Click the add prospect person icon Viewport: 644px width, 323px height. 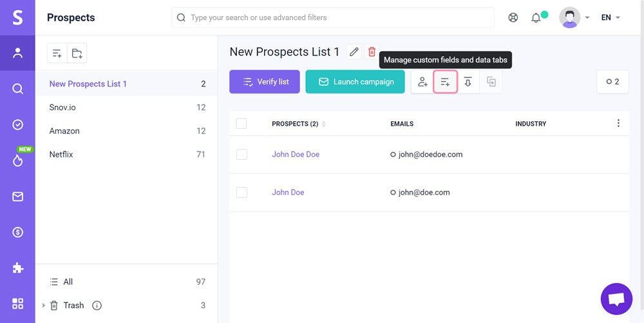click(x=422, y=82)
